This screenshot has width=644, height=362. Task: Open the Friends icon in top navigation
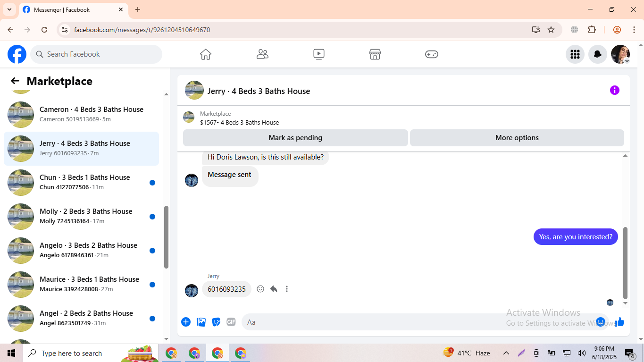pos(262,54)
